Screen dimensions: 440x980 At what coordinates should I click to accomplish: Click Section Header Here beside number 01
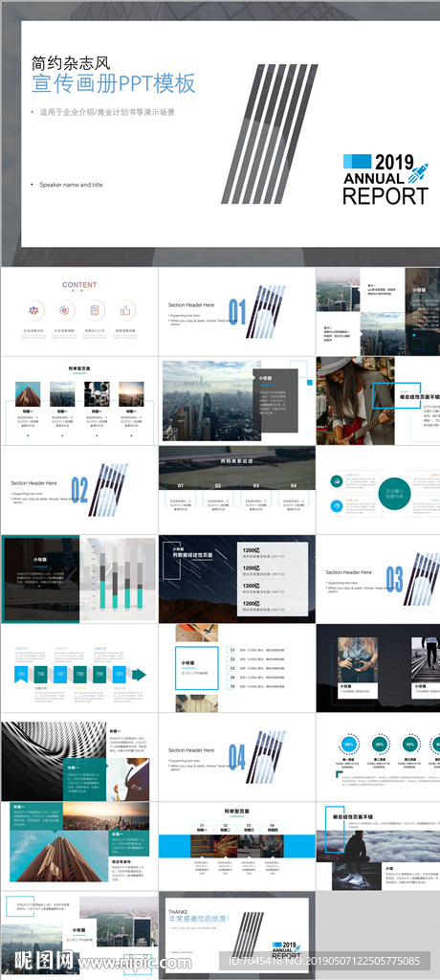(191, 305)
